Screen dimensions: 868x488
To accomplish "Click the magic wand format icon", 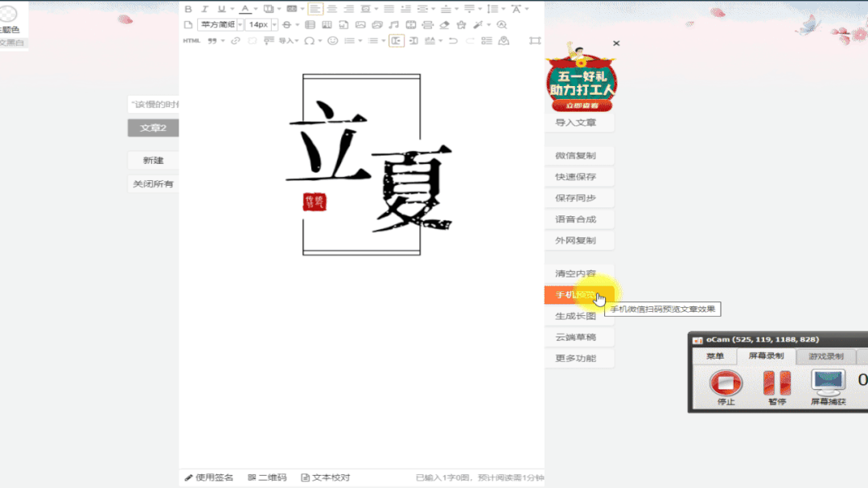I will pos(478,25).
